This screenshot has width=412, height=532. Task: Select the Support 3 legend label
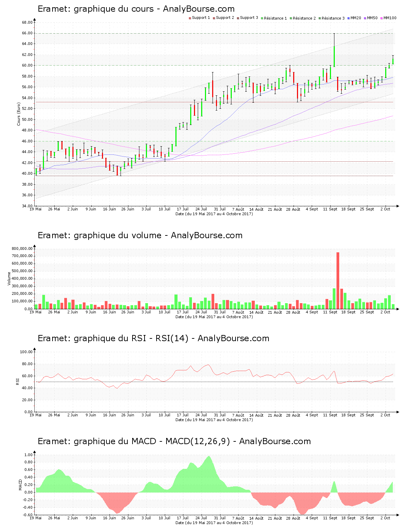(x=249, y=18)
